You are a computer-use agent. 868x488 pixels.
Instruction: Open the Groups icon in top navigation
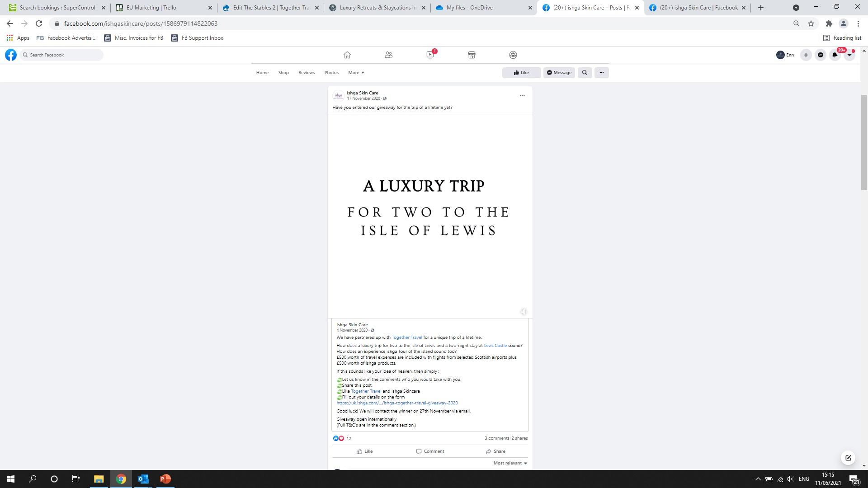(x=513, y=55)
